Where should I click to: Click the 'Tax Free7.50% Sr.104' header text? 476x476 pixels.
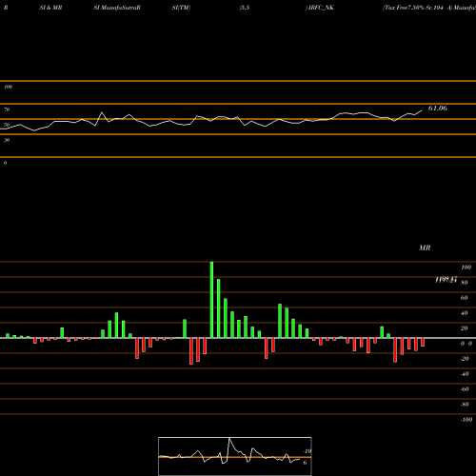point(413,8)
